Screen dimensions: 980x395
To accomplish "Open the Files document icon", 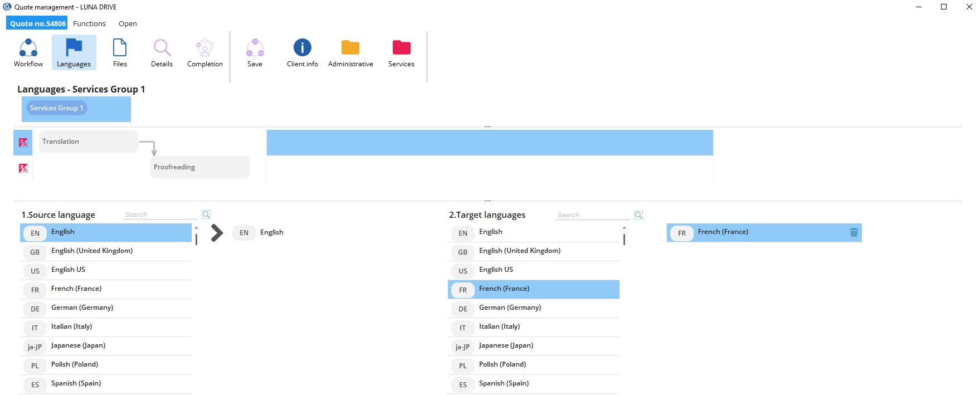I will tap(120, 48).
